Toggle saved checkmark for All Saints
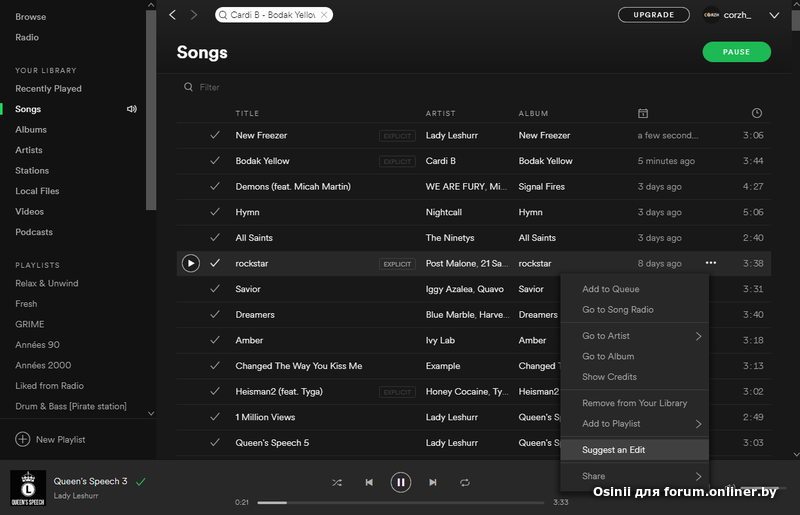Image resolution: width=800 pixels, height=515 pixels. click(215, 237)
